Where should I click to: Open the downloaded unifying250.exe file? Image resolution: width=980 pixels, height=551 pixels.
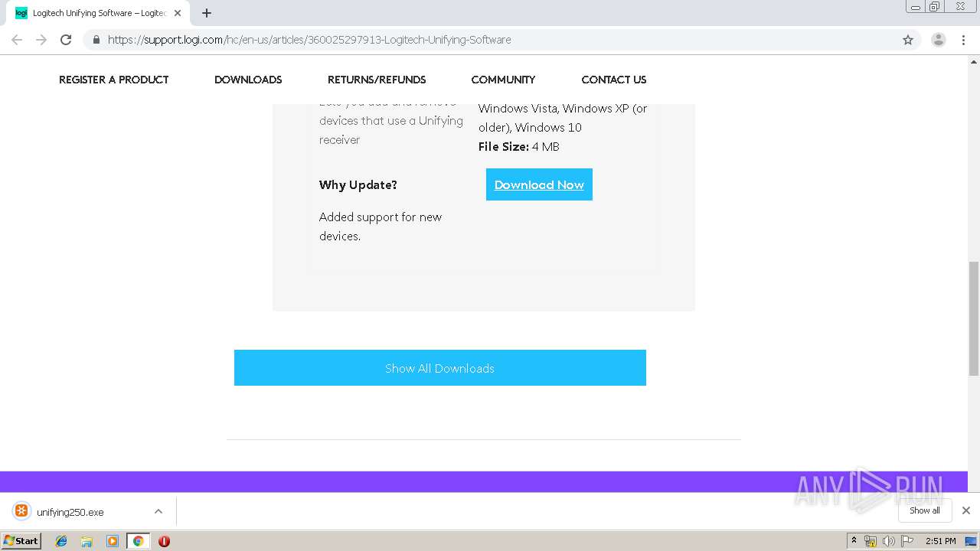(70, 512)
